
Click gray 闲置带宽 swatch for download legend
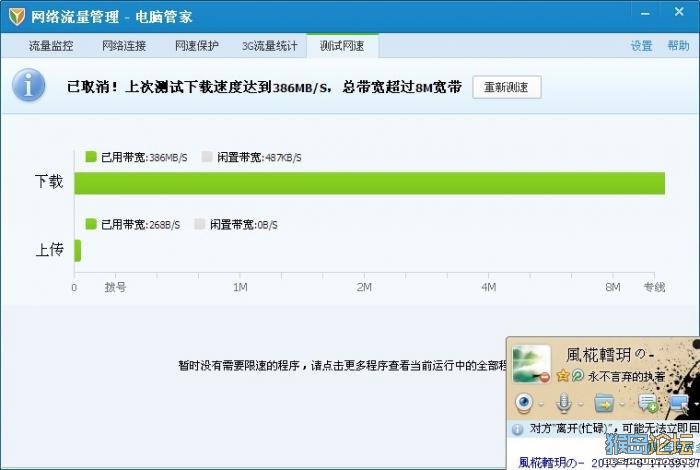[207, 157]
